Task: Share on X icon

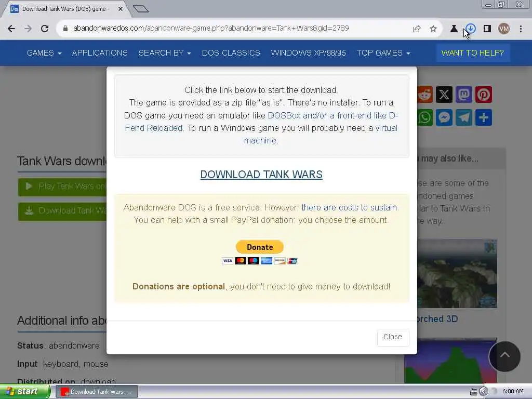Action: 444,95
